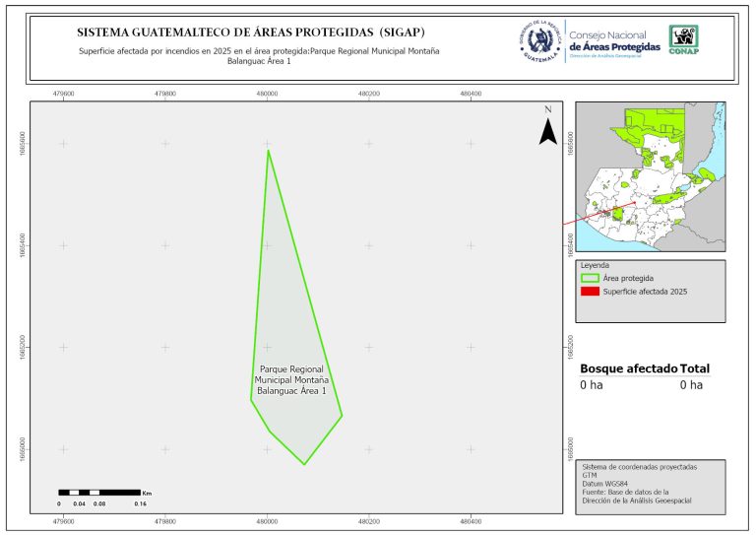Screen dimensions: 756x535
Task: Click the Leyenda heading
Action: tap(595, 266)
